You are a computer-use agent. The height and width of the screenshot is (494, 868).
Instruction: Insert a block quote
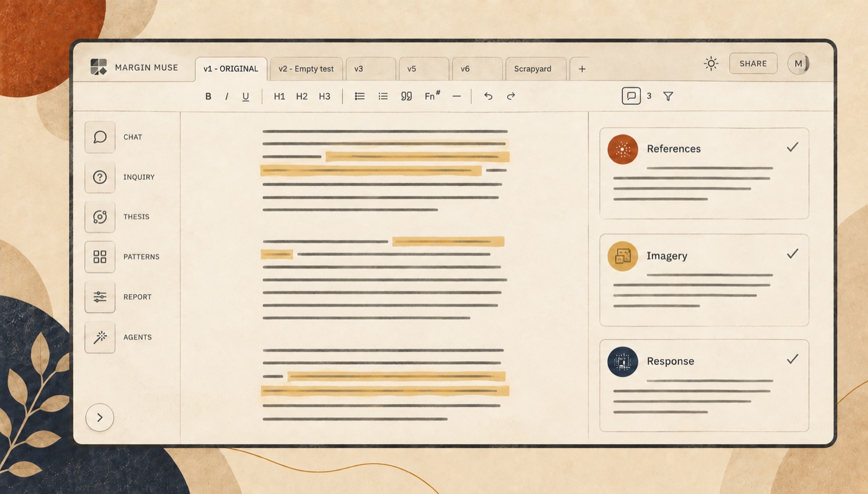pyautogui.click(x=406, y=96)
